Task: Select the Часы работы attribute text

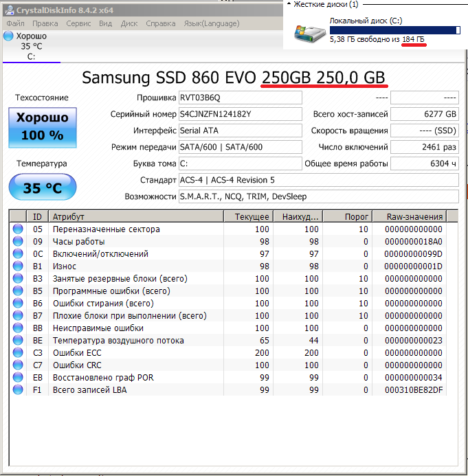Action: [x=78, y=242]
